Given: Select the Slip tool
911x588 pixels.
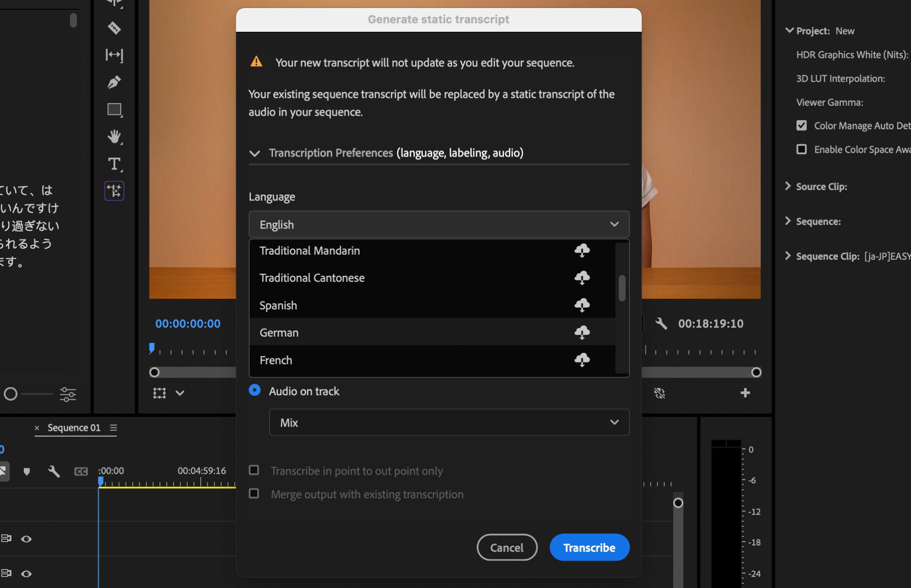Looking at the screenshot, I should [x=114, y=55].
